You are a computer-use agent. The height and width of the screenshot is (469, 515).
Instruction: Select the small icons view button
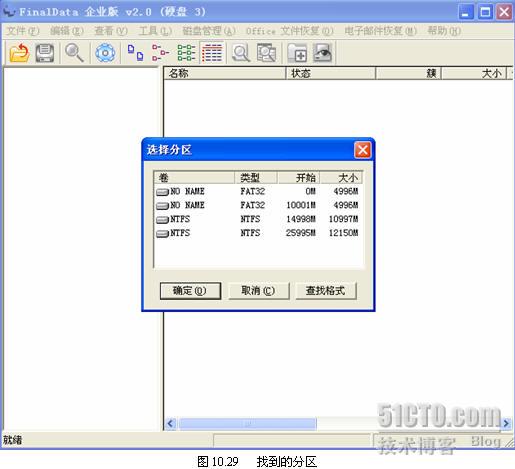tap(161, 53)
